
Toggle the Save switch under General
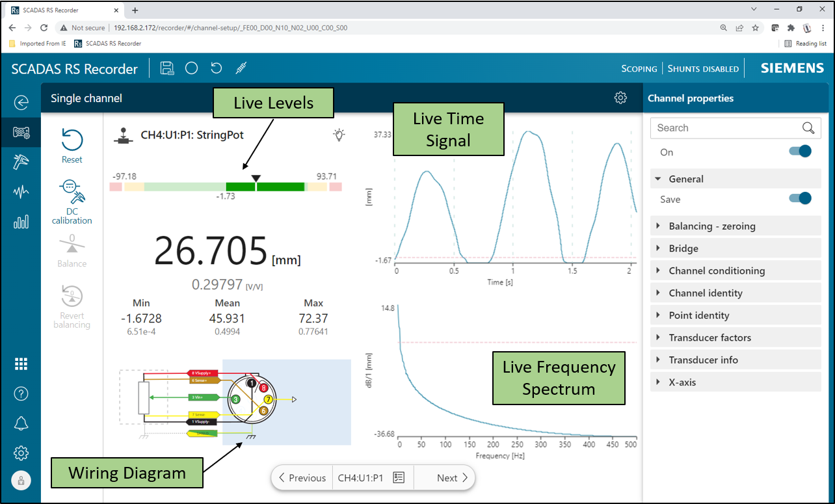[x=800, y=199]
